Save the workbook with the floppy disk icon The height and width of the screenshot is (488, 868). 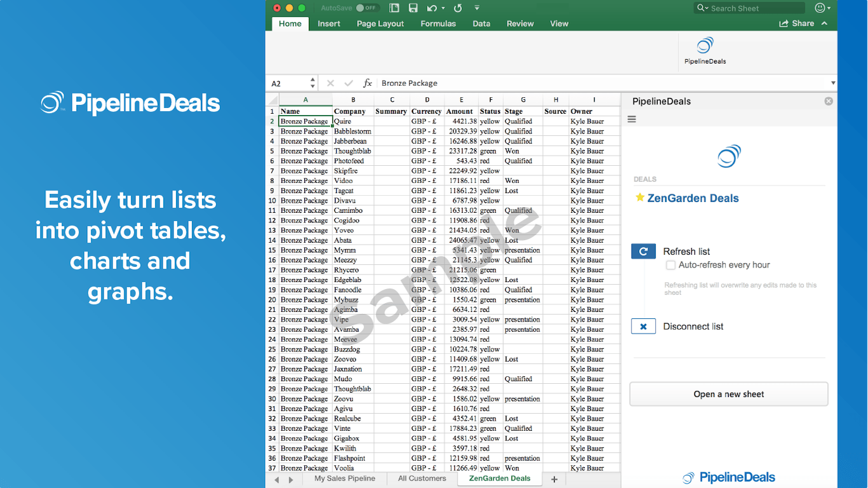(413, 8)
